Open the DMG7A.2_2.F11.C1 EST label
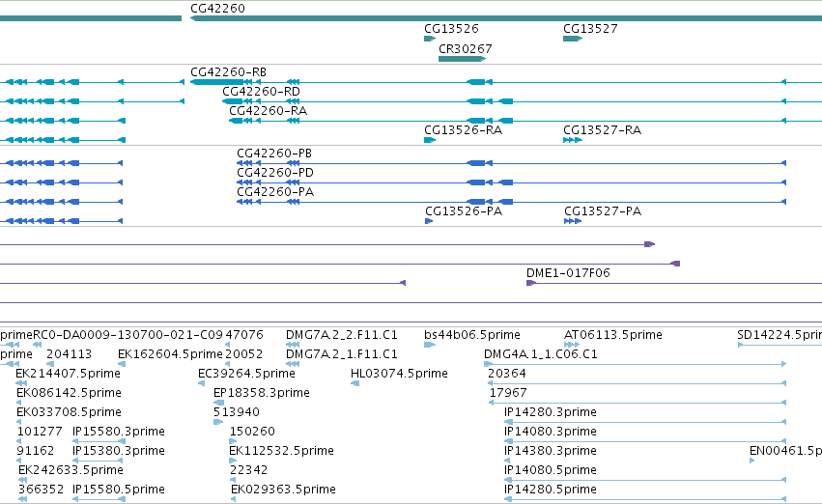This screenshot has width=822, height=504. (x=341, y=335)
